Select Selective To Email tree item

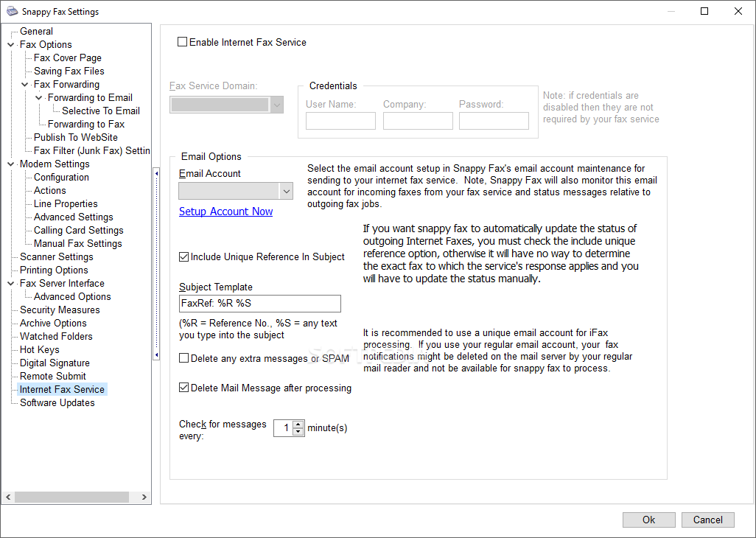tap(101, 111)
